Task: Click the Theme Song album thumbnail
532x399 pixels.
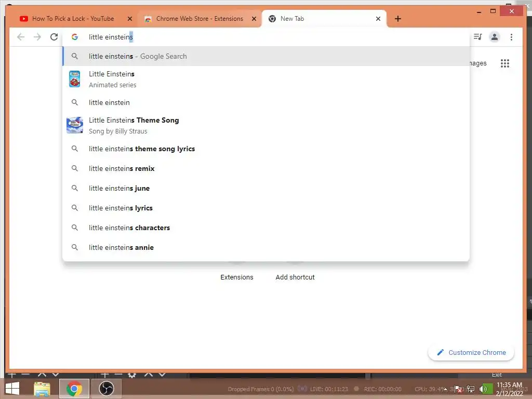Action: pyautogui.click(x=75, y=125)
